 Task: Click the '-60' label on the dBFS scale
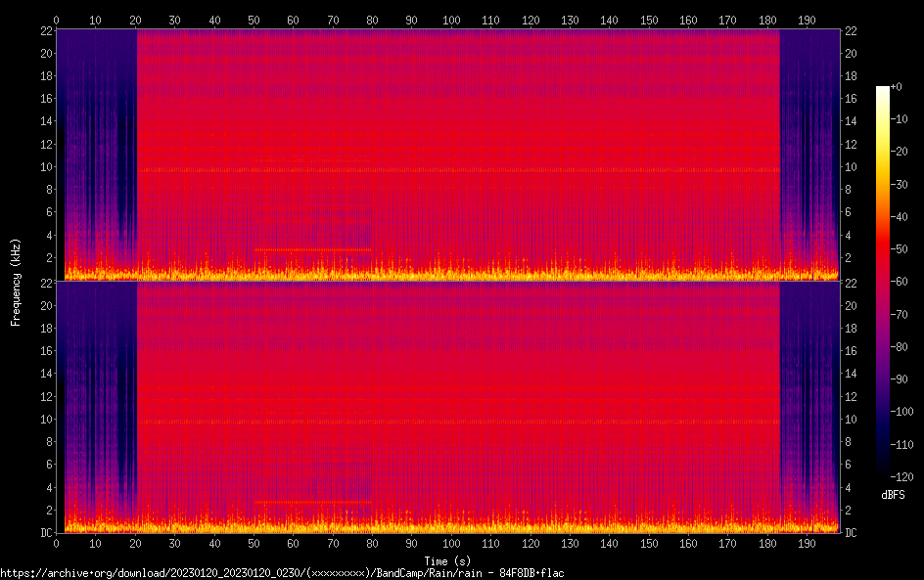(x=904, y=283)
